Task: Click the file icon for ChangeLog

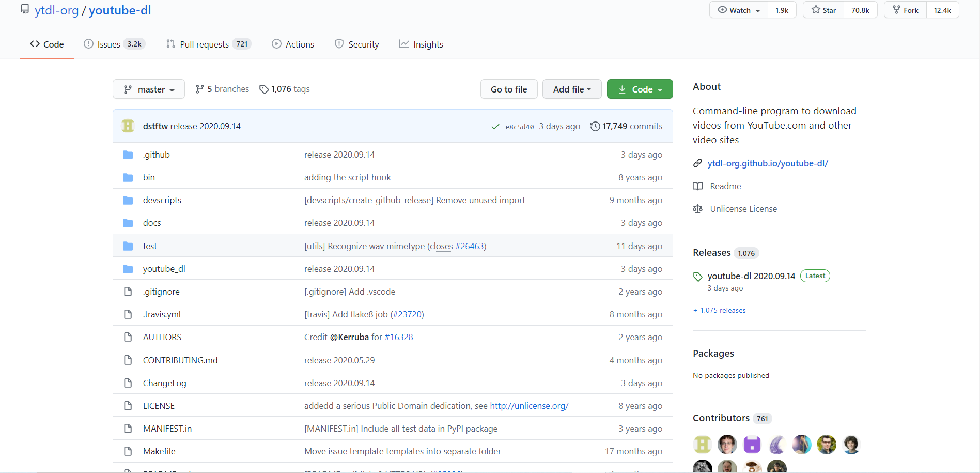Action: [128, 383]
